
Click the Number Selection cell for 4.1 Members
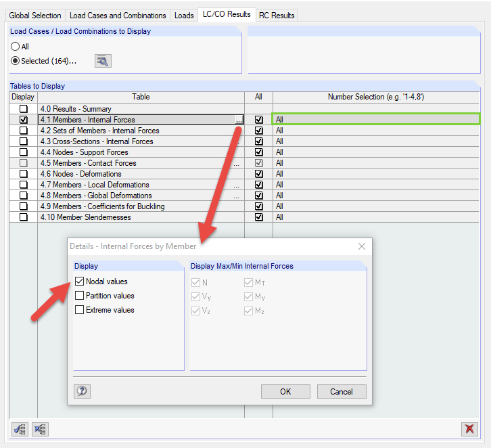[x=376, y=119]
